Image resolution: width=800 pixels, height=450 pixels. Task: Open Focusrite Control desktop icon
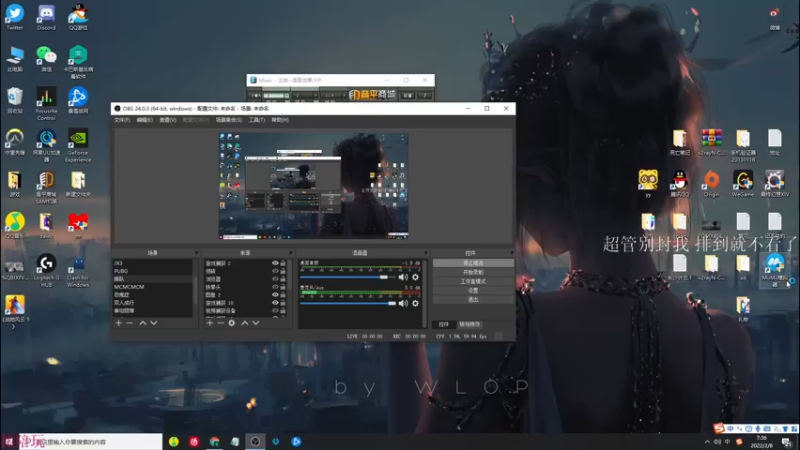[x=46, y=104]
